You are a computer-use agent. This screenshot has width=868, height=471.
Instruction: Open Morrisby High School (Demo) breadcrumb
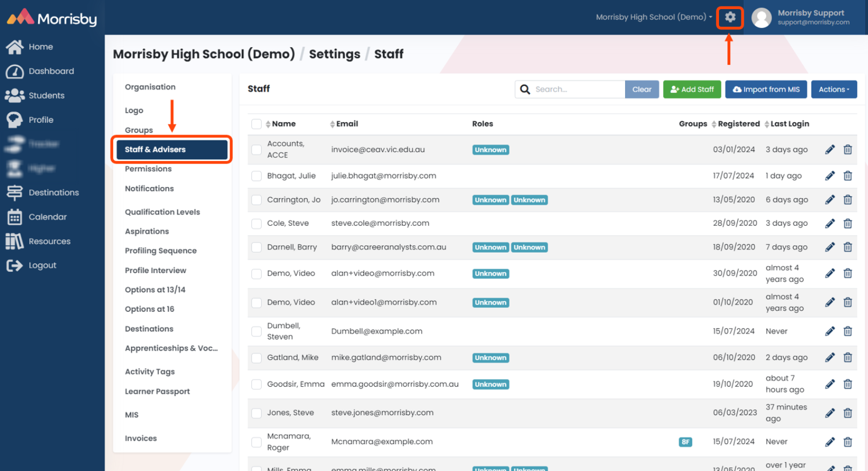click(204, 54)
